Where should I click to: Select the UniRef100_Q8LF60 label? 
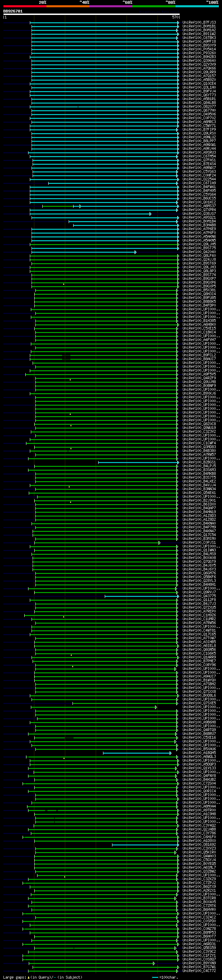point(199,256)
